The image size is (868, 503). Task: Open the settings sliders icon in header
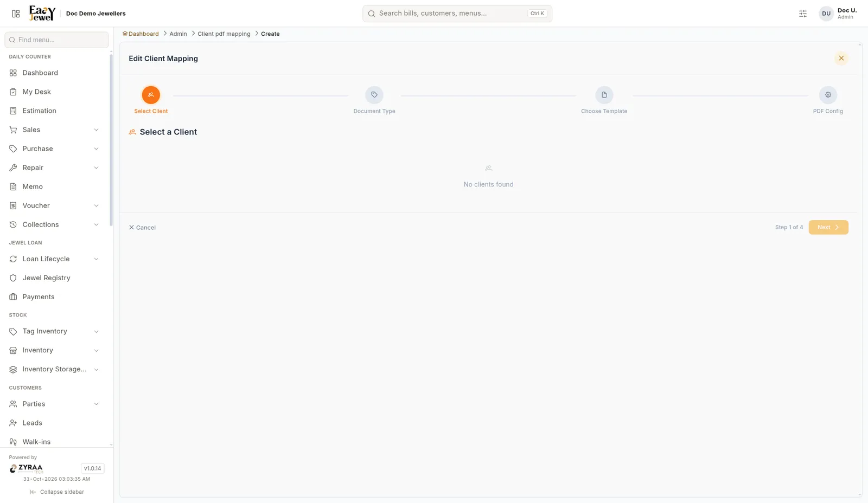pyautogui.click(x=803, y=14)
